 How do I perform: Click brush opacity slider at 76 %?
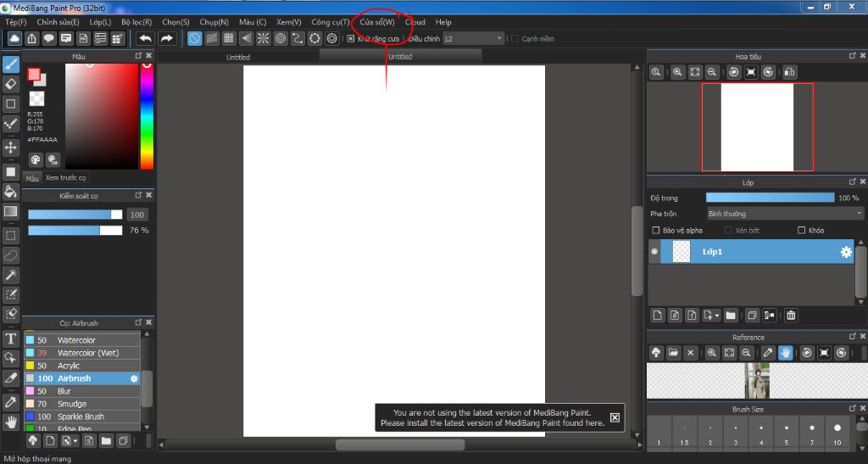point(75,231)
